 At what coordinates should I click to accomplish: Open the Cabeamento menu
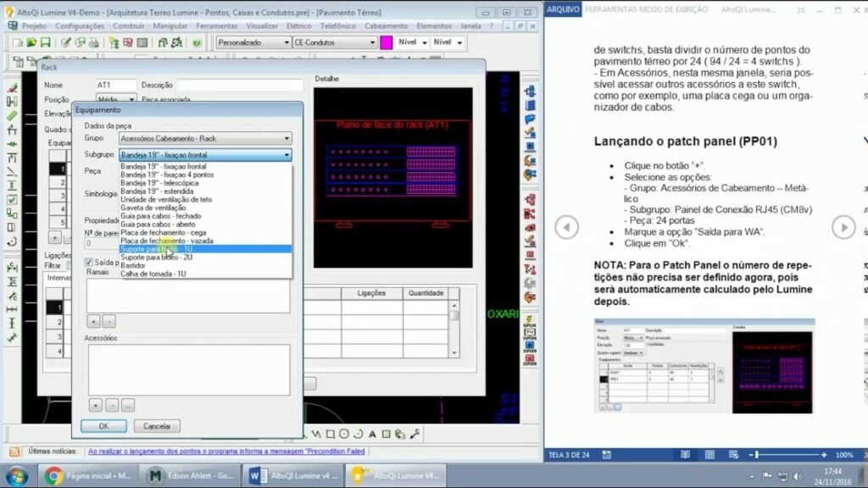(386, 26)
